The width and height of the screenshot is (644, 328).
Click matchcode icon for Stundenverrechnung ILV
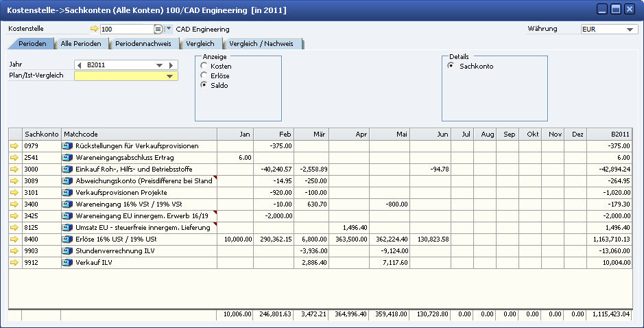[x=67, y=251]
